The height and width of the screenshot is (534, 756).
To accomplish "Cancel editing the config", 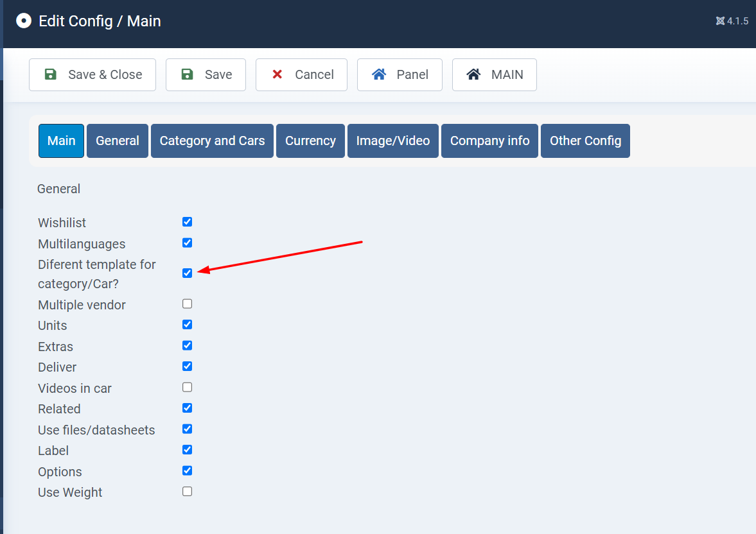I will (301, 74).
